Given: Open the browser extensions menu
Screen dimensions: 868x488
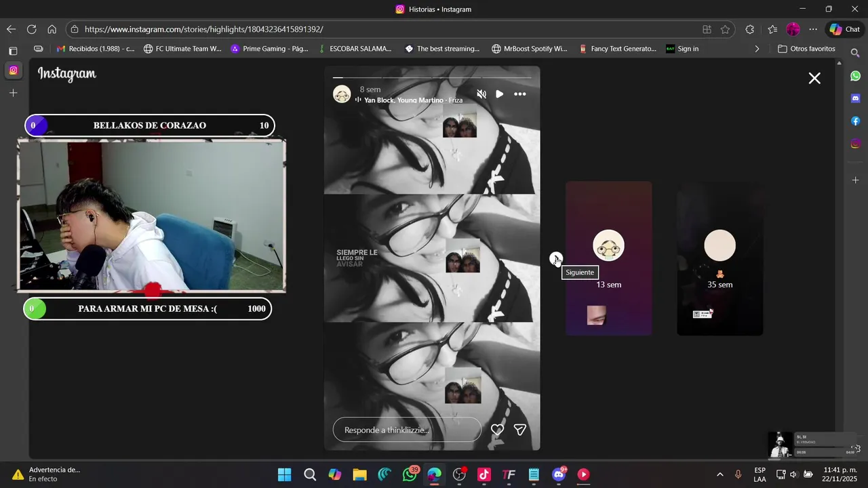Looking at the screenshot, I should tap(749, 29).
